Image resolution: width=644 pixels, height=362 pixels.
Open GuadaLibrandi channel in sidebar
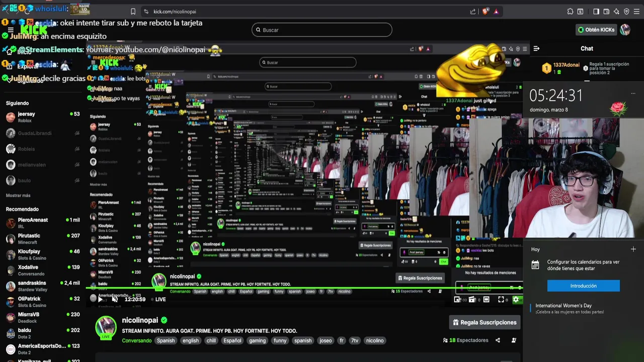[x=43, y=133]
